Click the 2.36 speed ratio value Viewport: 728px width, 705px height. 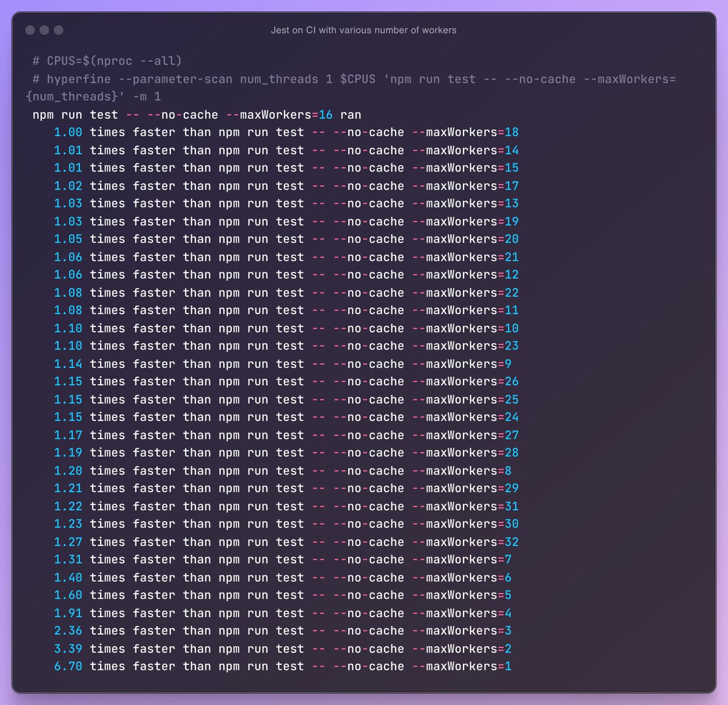[68, 631]
